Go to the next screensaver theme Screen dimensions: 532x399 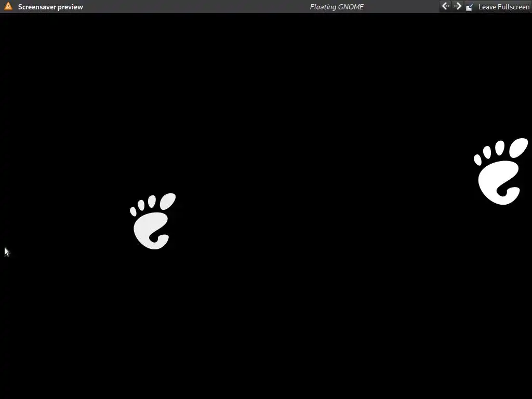[x=457, y=6]
